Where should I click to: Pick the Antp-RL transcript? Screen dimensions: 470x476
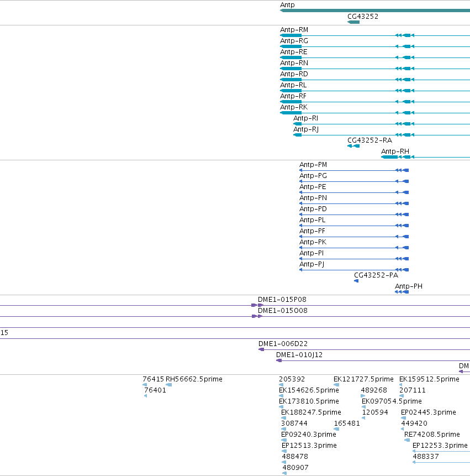tap(293, 85)
